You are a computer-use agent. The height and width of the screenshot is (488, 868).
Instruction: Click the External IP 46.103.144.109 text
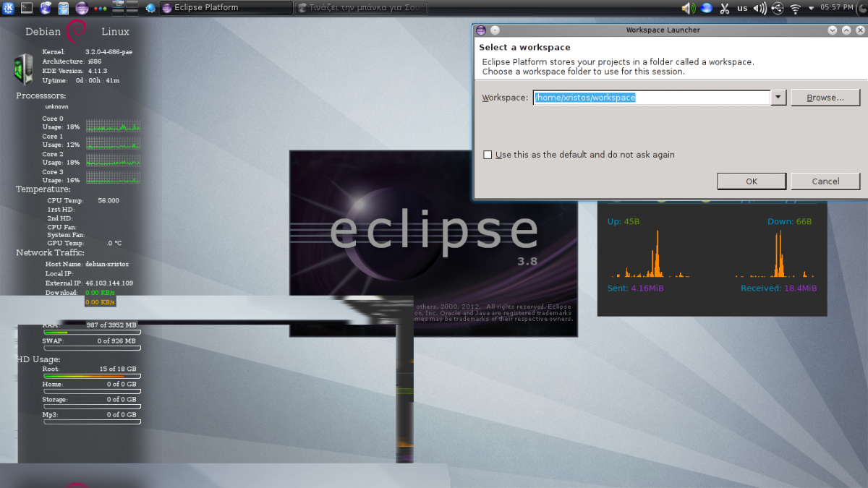89,283
